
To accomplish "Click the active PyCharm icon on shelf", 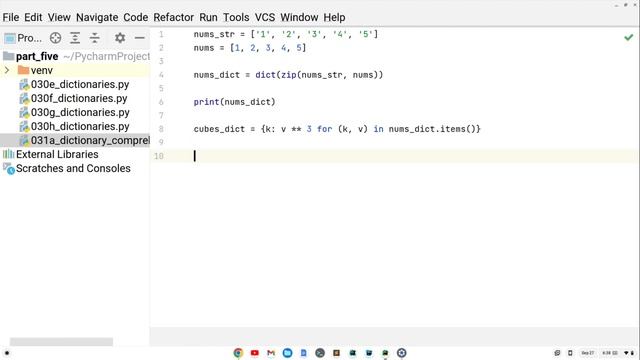I will coord(385,353).
